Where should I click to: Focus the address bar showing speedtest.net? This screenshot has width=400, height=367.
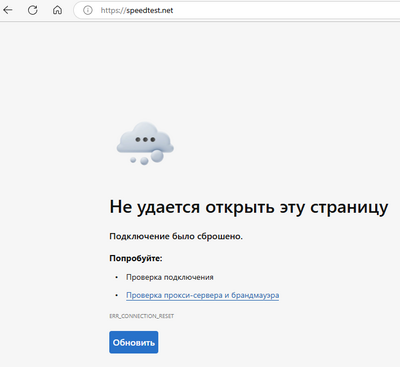click(237, 10)
